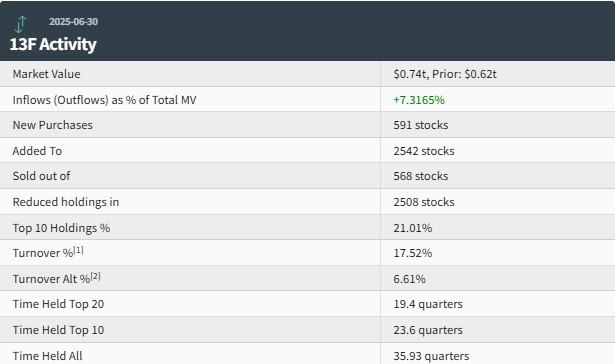Viewport: 615px width, 364px height.
Task: Click the 13F Activity heading
Action: tap(53, 44)
